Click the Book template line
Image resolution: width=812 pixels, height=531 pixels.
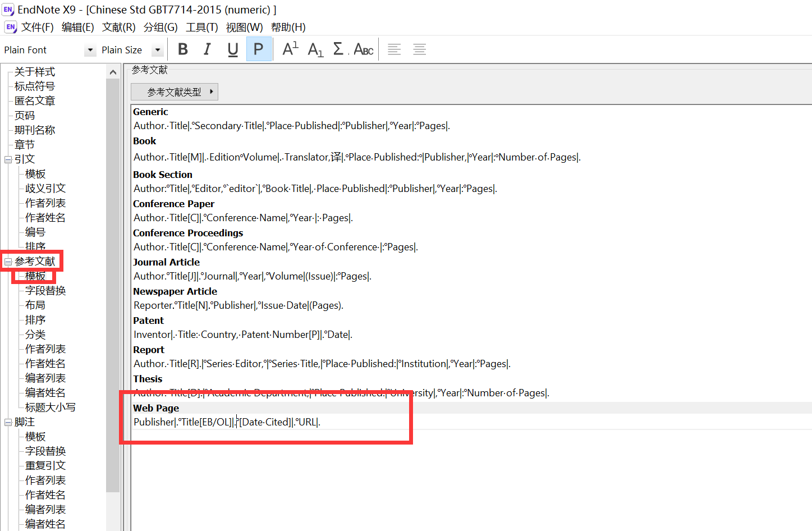357,157
